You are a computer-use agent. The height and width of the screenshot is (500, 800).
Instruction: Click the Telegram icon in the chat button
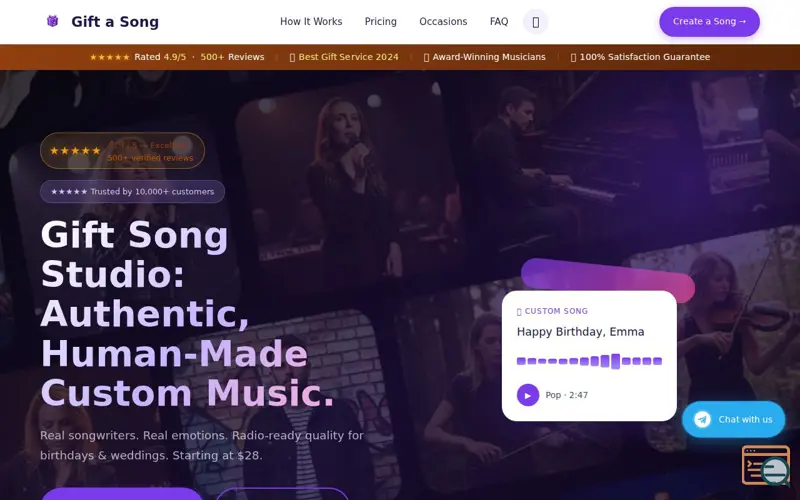702,419
